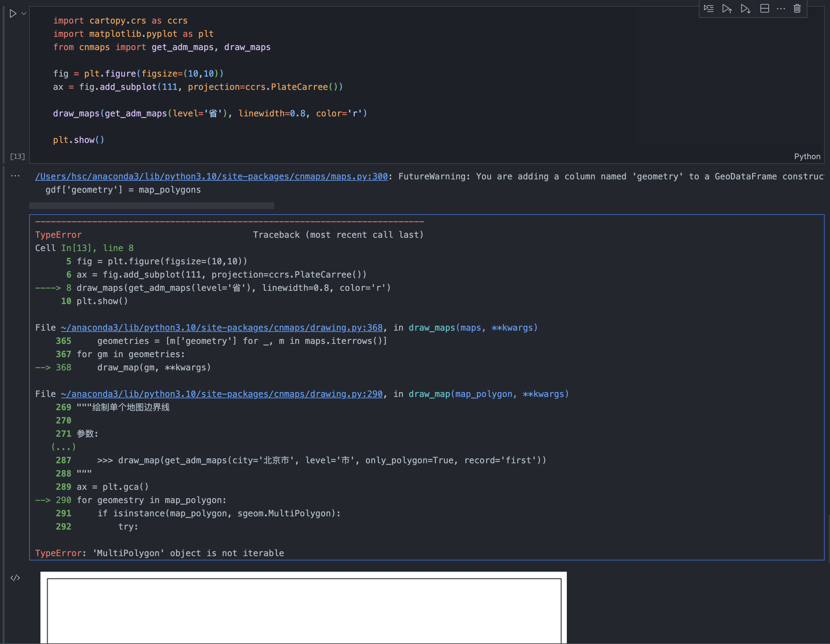
Task: Open the output options ellipsis beside the warning
Action: pos(15,176)
